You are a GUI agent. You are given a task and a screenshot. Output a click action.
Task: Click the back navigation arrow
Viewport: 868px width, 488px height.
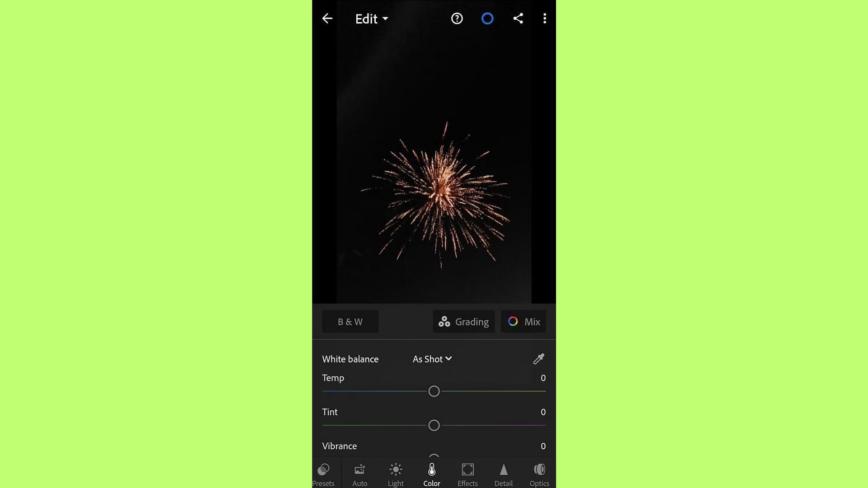click(x=327, y=18)
